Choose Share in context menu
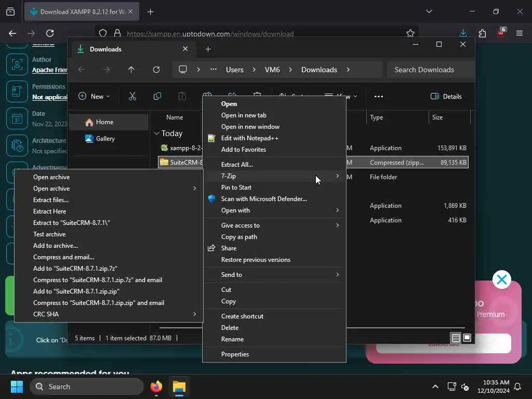This screenshot has height=399, width=532. [274, 248]
